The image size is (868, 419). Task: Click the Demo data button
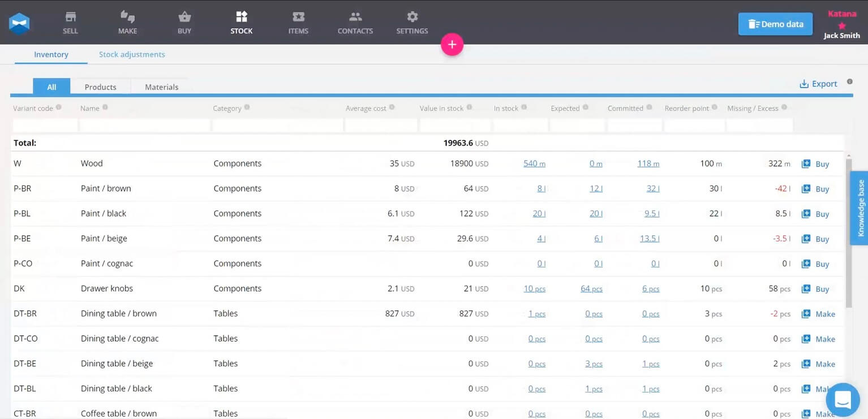tap(775, 24)
